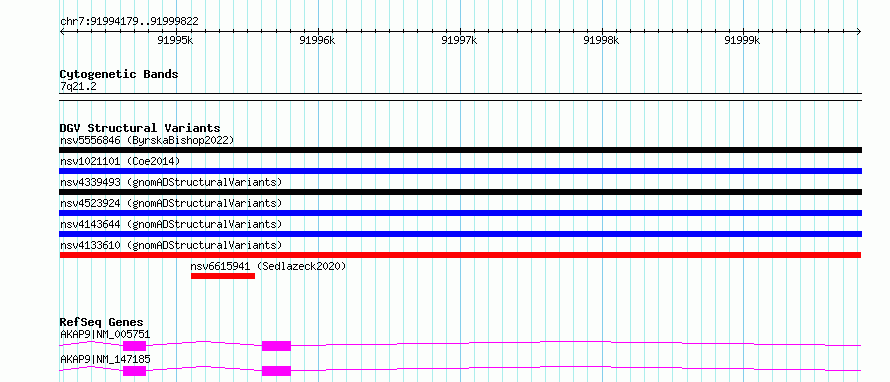Click the nsv4133610 gnomAD variant label

[x=171, y=245]
